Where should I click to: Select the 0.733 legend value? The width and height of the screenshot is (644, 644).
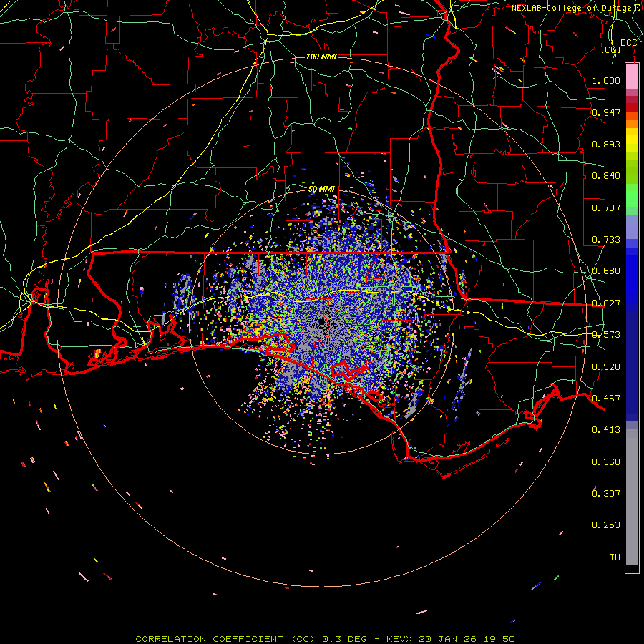click(x=606, y=240)
